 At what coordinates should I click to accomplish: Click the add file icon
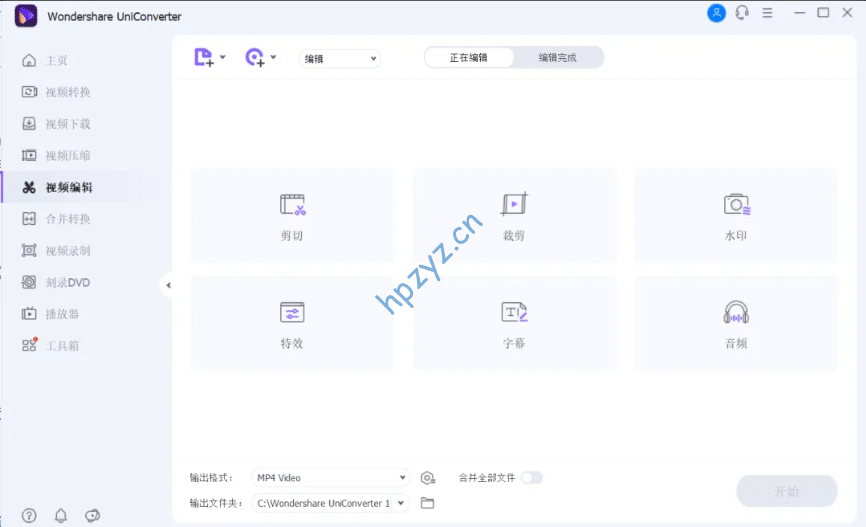205,58
